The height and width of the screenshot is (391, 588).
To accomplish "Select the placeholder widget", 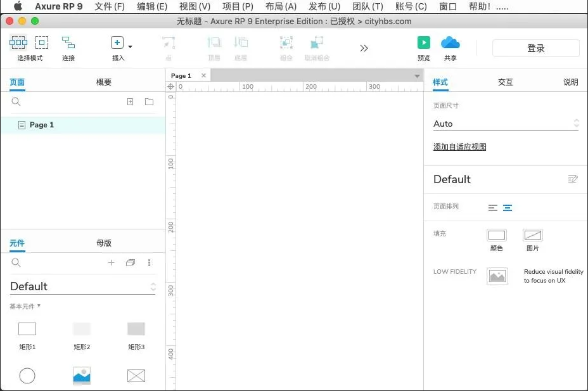I will pyautogui.click(x=136, y=376).
